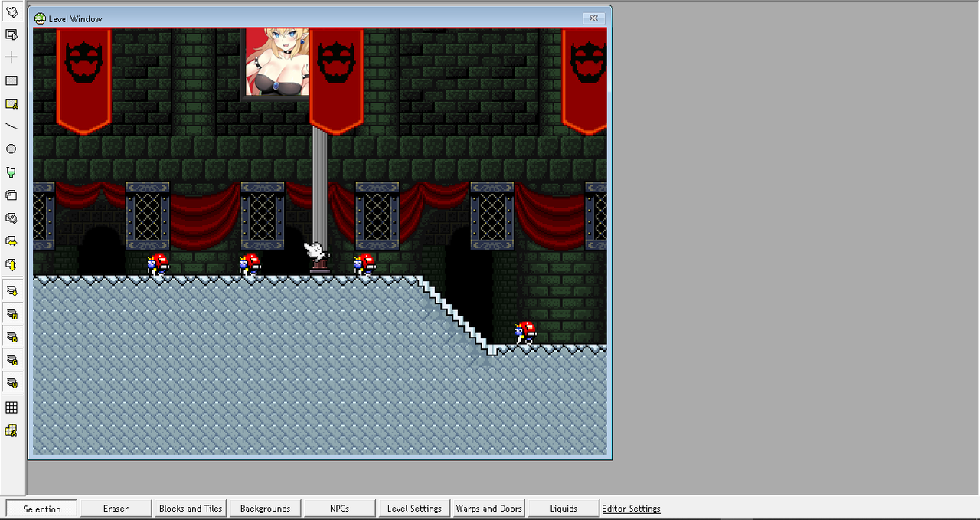Open Blocks and Tiles panel
The height and width of the screenshot is (520, 980).
(x=191, y=509)
